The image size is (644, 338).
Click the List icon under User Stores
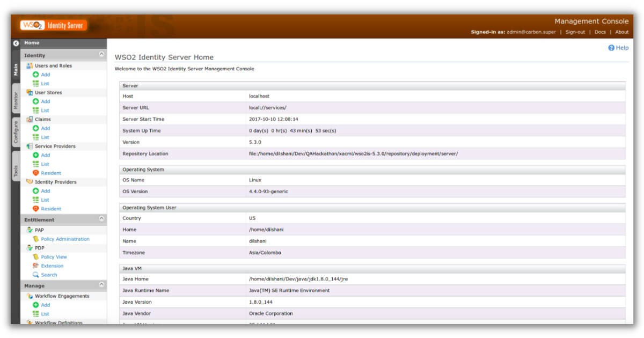click(x=36, y=111)
